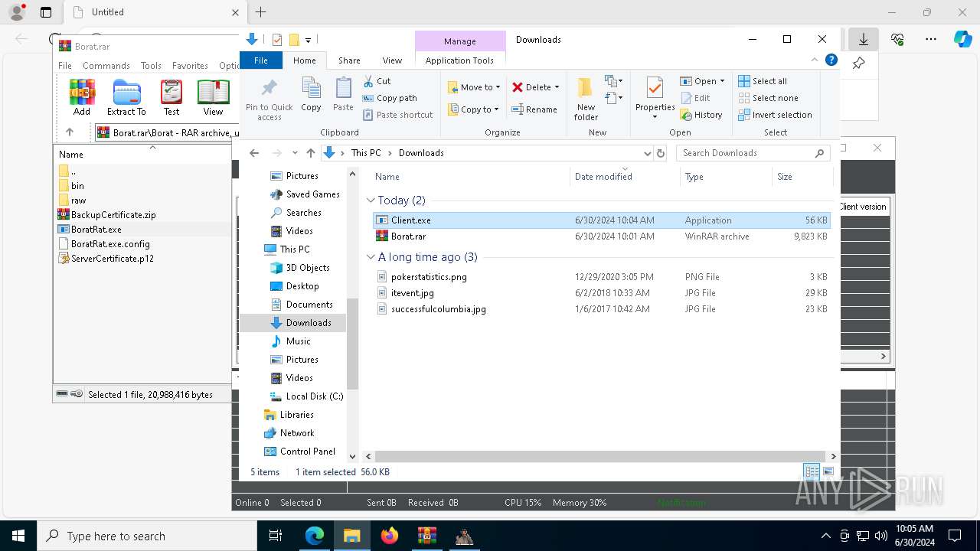Open file History
Viewport: 980px width, 551px height.
pyautogui.click(x=701, y=115)
